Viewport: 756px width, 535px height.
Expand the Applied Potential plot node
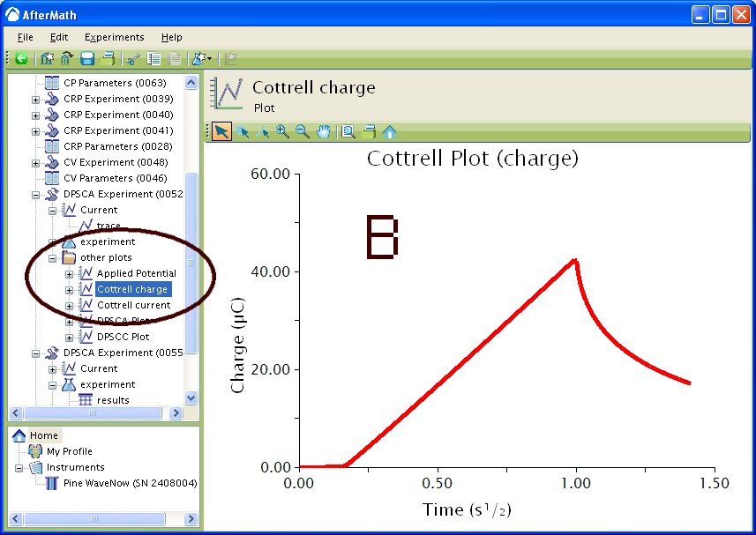[69, 274]
